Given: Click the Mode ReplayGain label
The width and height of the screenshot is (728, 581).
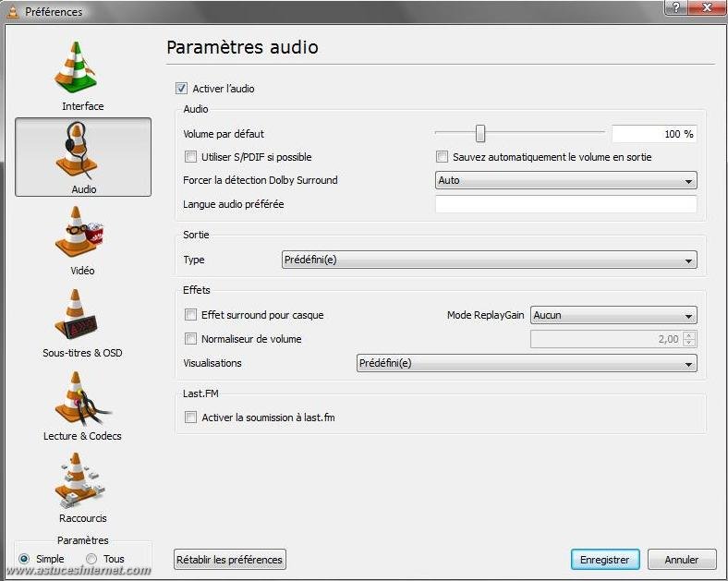Looking at the screenshot, I should 485,315.
